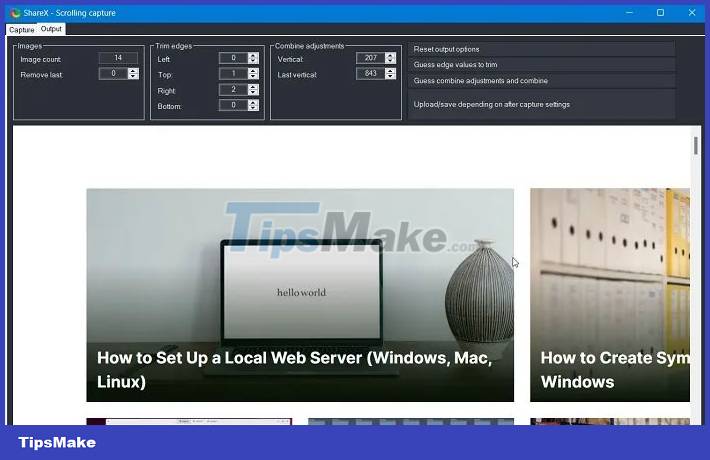Decrease the Left trim edge value

pyautogui.click(x=253, y=61)
